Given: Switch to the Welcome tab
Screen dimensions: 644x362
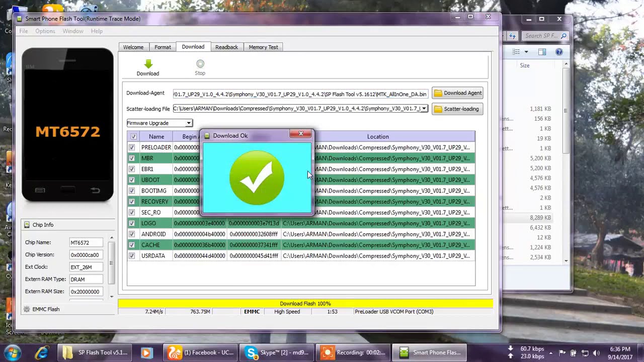Looking at the screenshot, I should coord(133,47).
